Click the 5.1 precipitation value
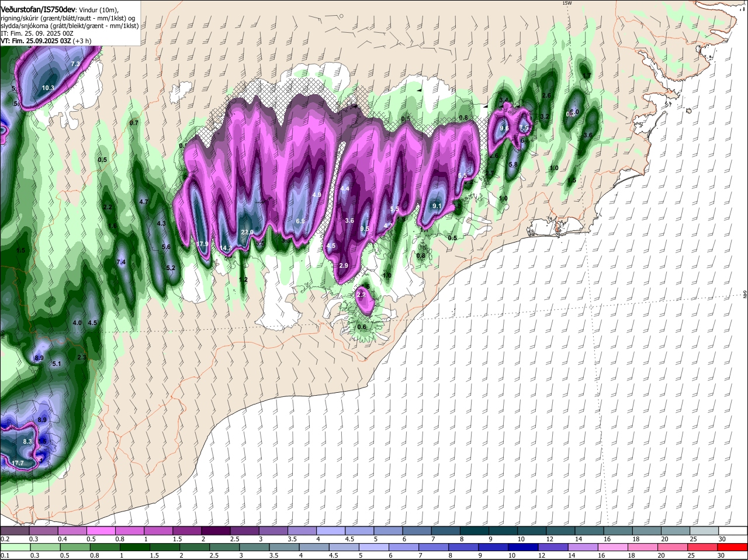Screen dimensions: 748x560 (57, 364)
